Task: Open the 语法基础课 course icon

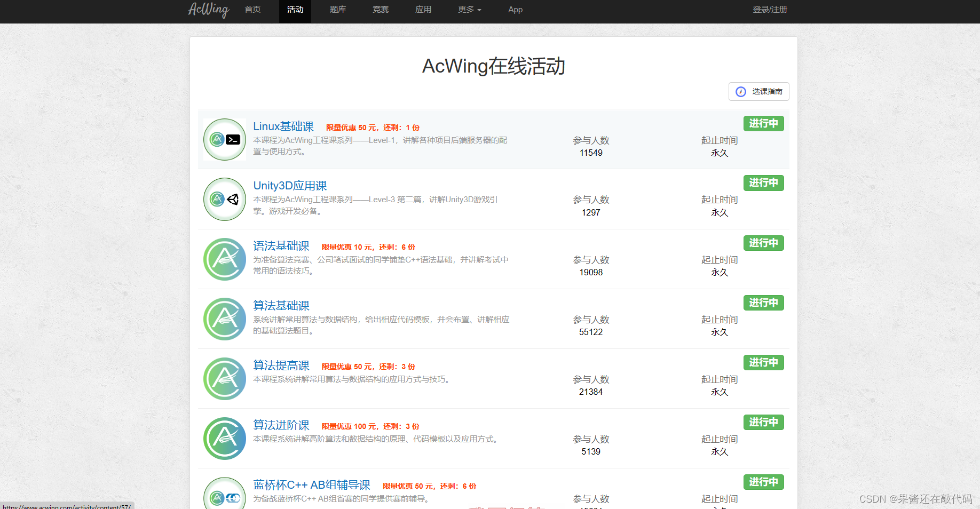Action: [x=225, y=259]
